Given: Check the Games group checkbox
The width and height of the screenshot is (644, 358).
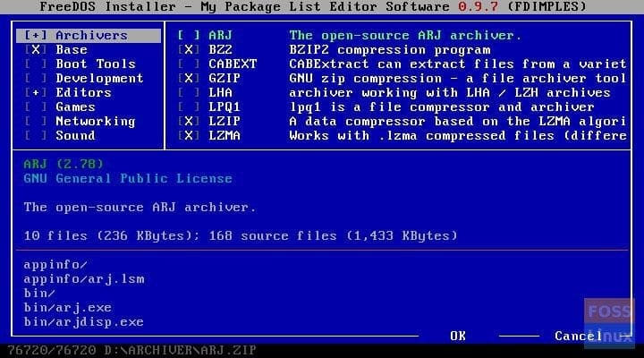Looking at the screenshot, I should 36,107.
